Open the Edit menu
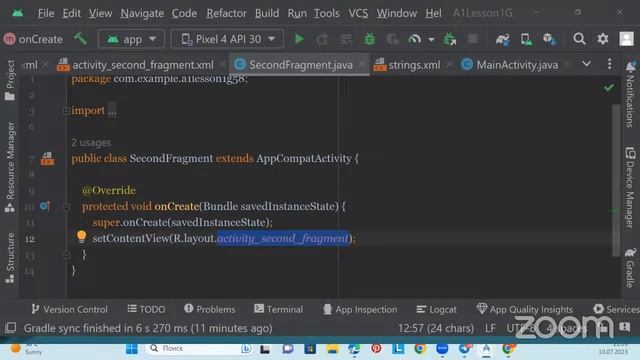This screenshot has height=360, width=640. (x=71, y=13)
